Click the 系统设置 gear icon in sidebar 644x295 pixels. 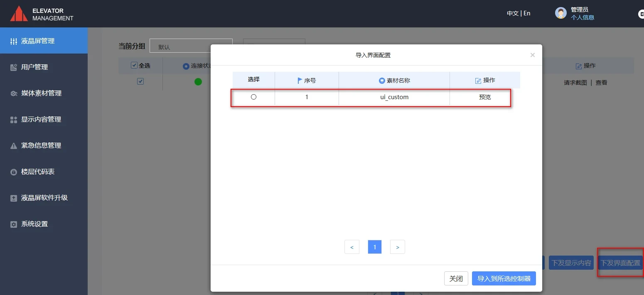pyautogui.click(x=14, y=224)
